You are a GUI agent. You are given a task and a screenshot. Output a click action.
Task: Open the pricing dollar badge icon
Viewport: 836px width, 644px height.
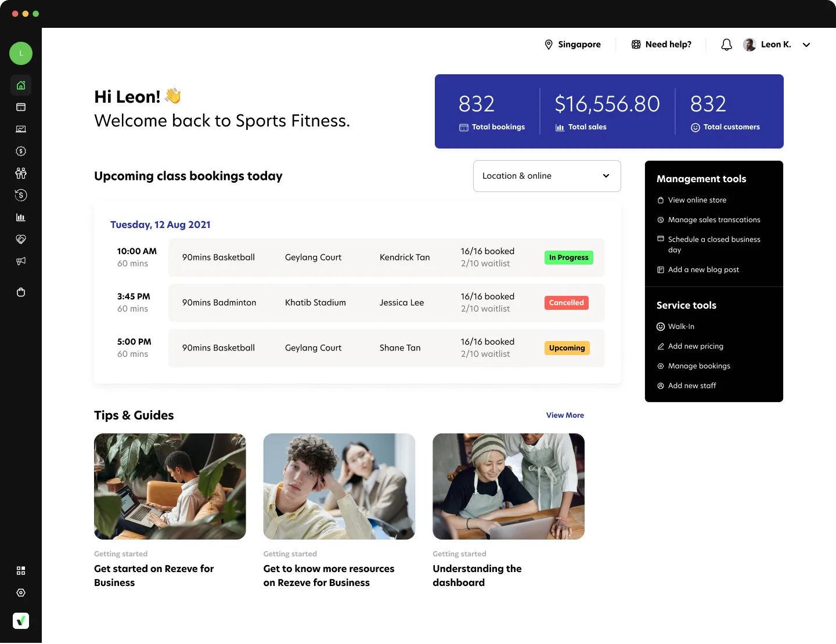[21, 151]
